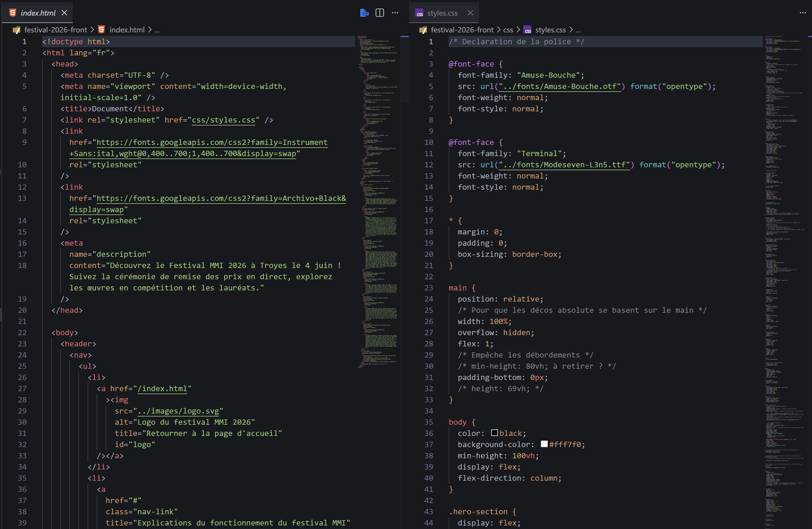
Task: Switch to the styles.css tab
Action: [442, 13]
